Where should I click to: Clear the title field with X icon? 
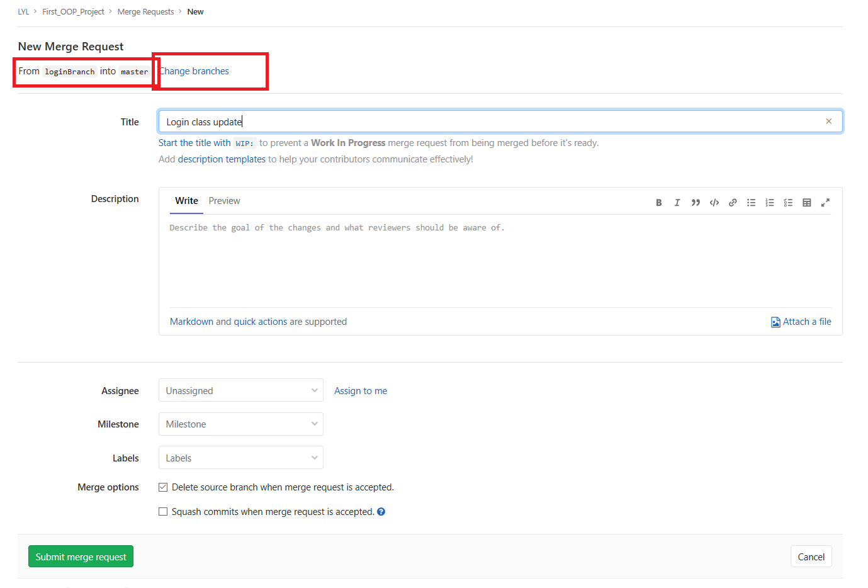click(x=828, y=122)
